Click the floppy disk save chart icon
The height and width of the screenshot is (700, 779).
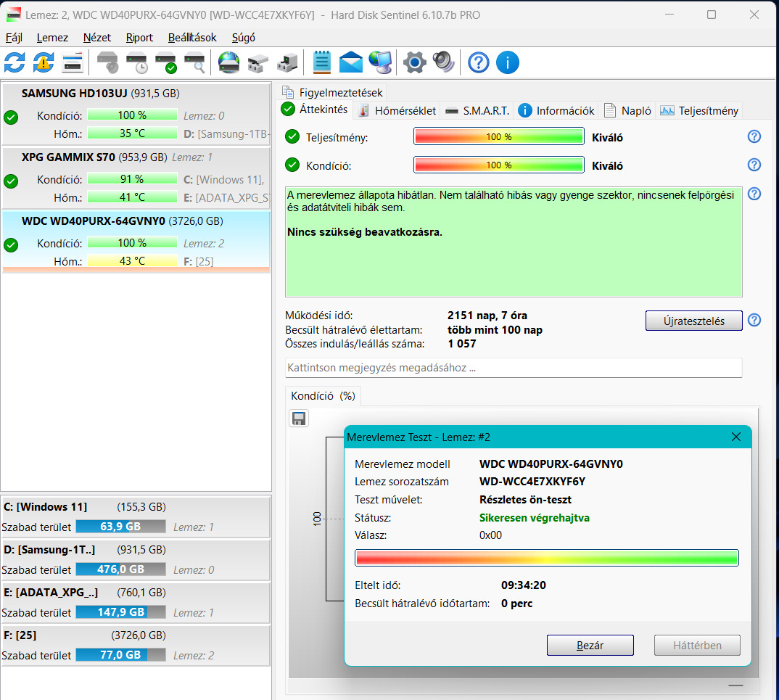tap(299, 419)
